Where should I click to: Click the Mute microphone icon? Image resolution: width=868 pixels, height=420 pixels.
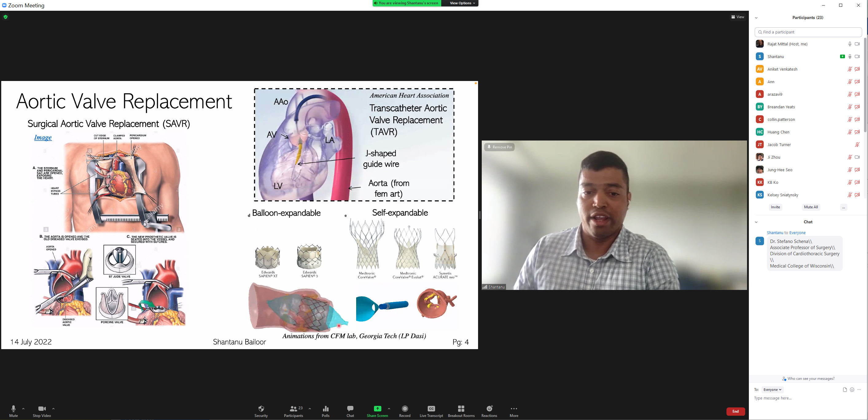[14, 409]
